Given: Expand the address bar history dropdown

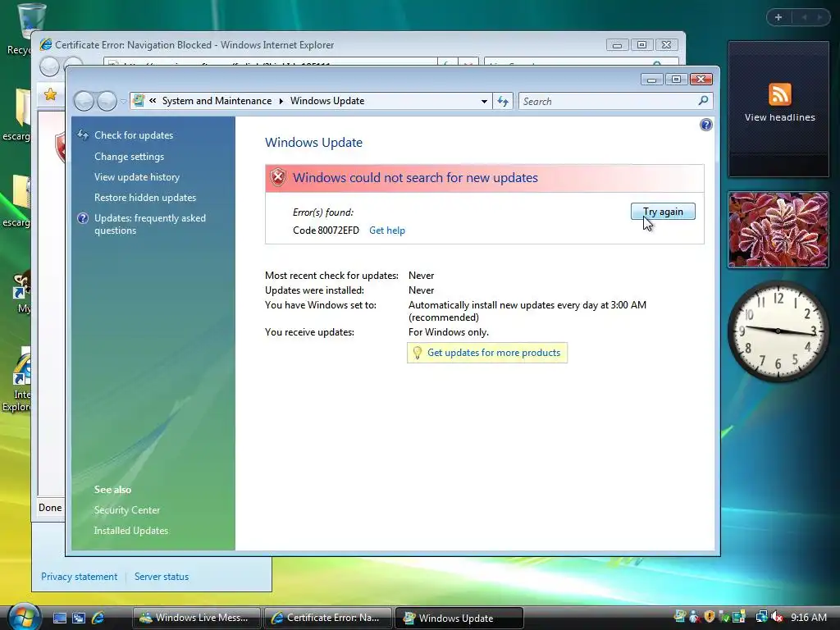Looking at the screenshot, I should [484, 101].
